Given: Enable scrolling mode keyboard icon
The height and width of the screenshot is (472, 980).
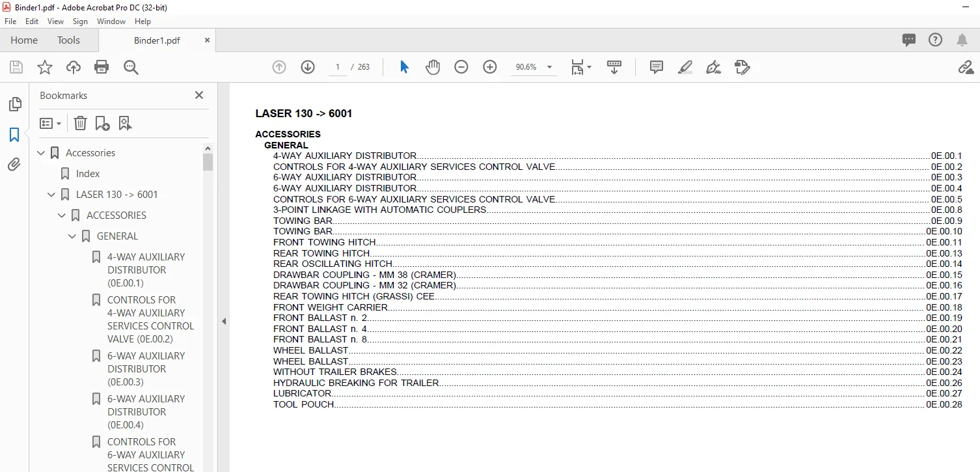Looking at the screenshot, I should [x=614, y=67].
